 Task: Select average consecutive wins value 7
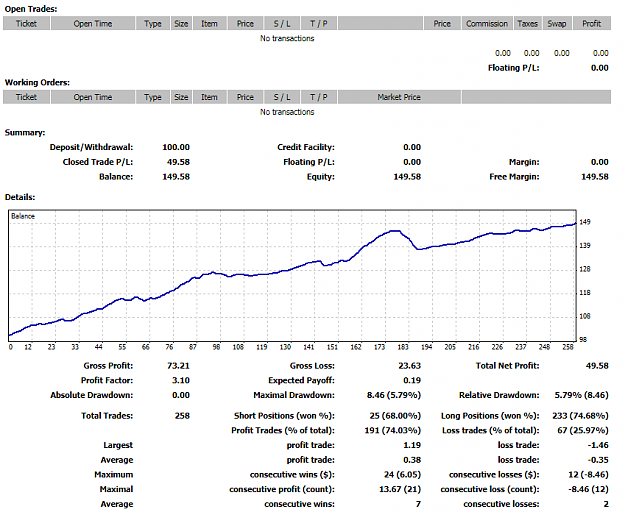[418, 504]
